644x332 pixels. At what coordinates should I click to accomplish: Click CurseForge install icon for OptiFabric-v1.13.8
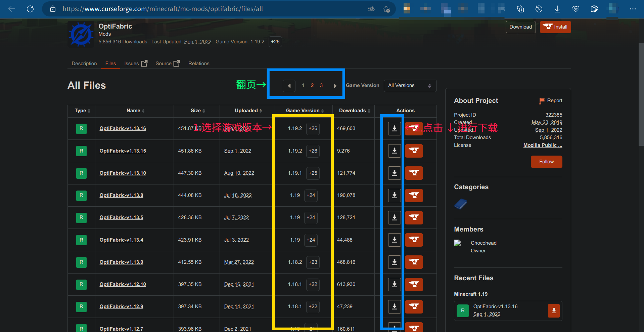coord(414,195)
